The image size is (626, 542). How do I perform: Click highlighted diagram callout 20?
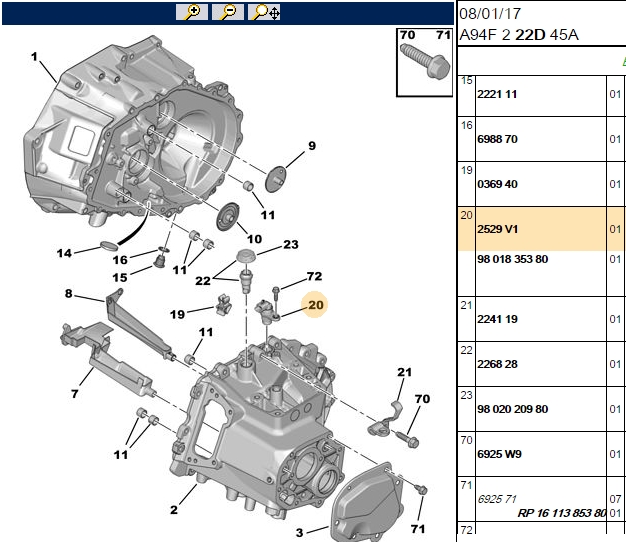pyautogui.click(x=315, y=305)
